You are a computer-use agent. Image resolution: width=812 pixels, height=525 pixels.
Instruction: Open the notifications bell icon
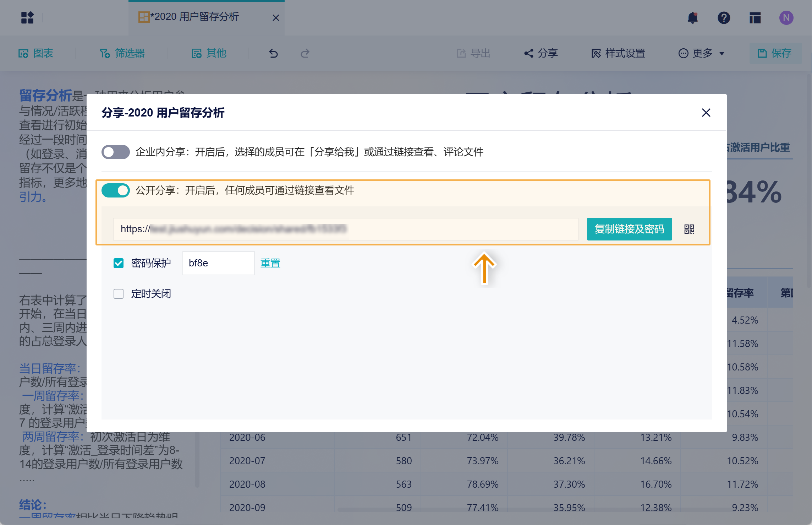pos(692,17)
